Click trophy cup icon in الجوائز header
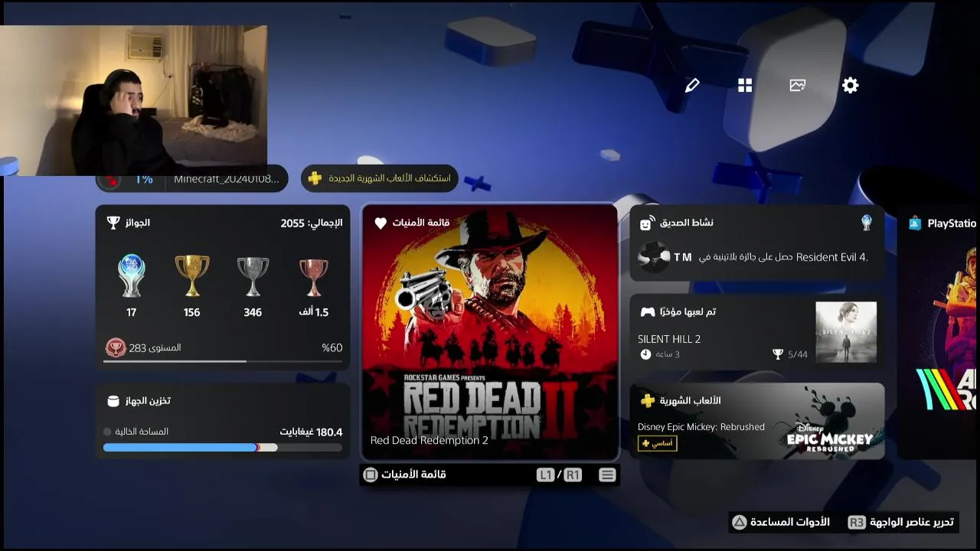The image size is (980, 551). (113, 223)
